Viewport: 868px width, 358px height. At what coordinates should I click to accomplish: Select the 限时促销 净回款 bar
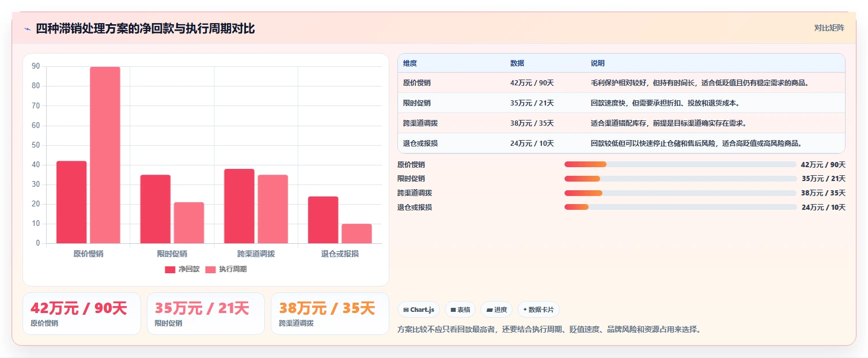[156, 209]
